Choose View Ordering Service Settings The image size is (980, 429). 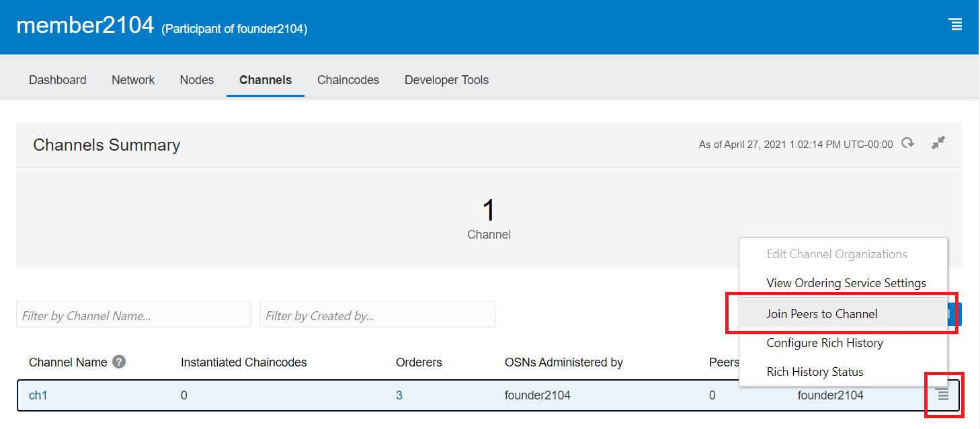tap(846, 283)
